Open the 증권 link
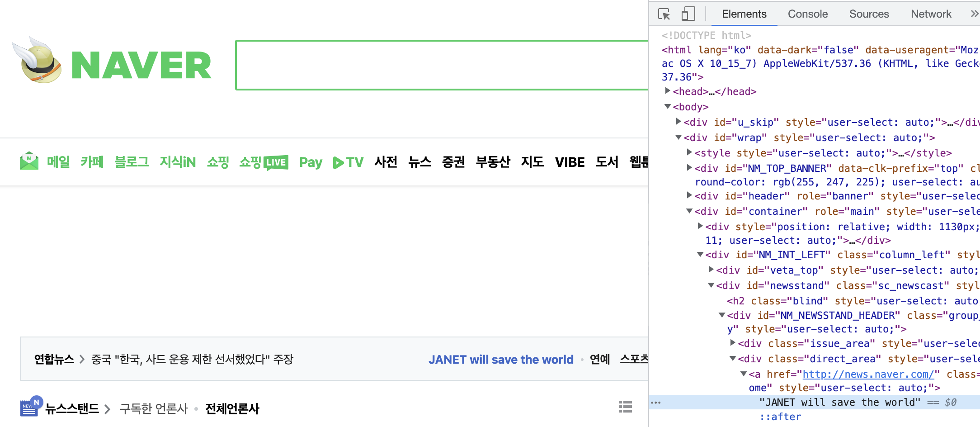Image resolution: width=980 pixels, height=427 pixels. pyautogui.click(x=453, y=162)
